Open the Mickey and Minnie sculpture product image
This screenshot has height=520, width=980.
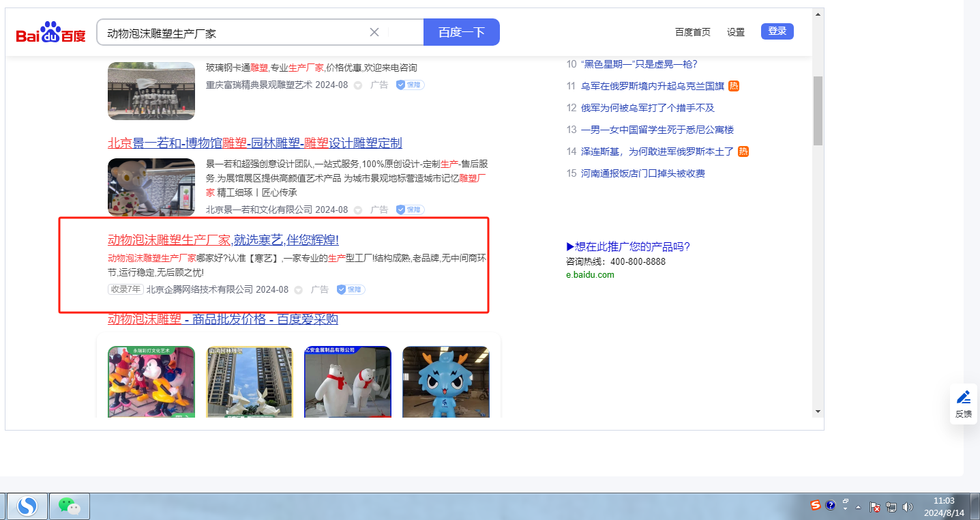pos(151,382)
